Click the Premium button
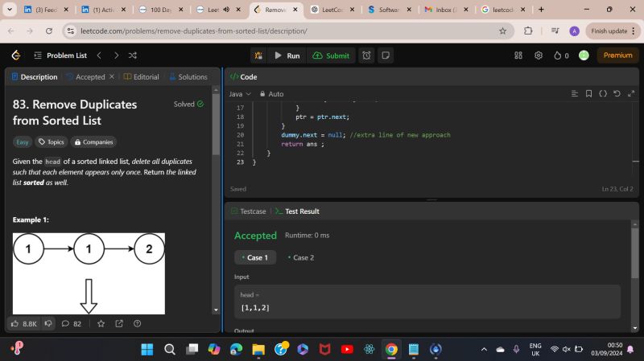This screenshot has height=361, width=644. point(617,55)
